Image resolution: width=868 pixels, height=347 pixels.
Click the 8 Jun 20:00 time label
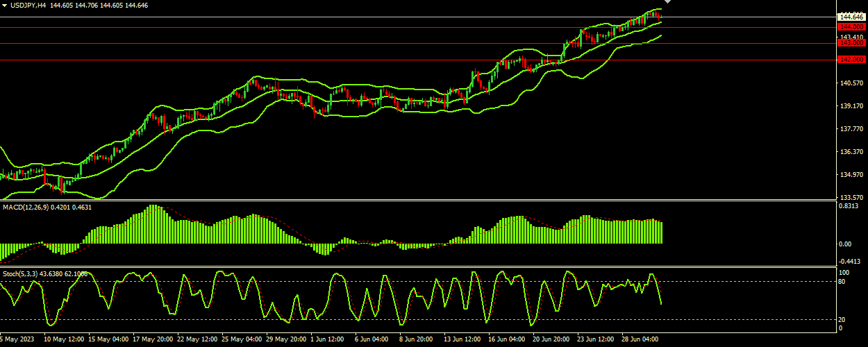[416, 340]
